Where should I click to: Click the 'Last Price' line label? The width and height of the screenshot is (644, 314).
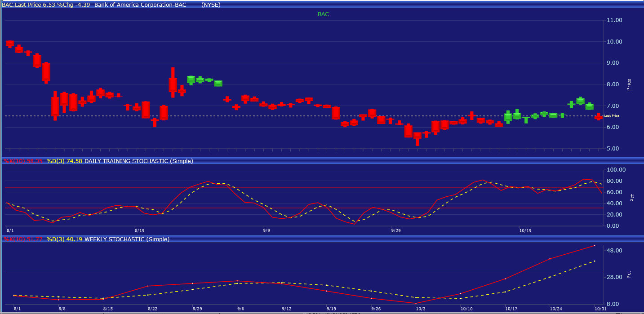612,116
